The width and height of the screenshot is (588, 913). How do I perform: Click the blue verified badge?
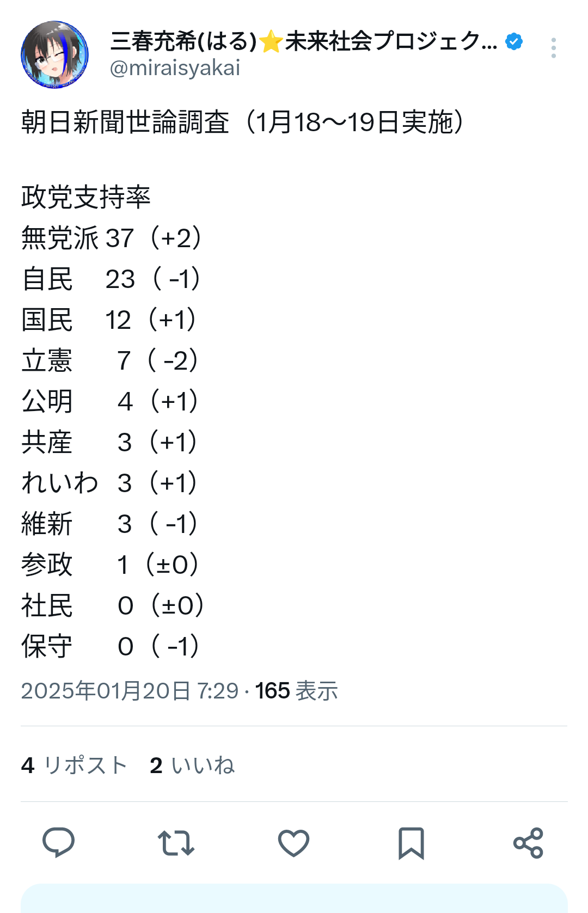513,41
